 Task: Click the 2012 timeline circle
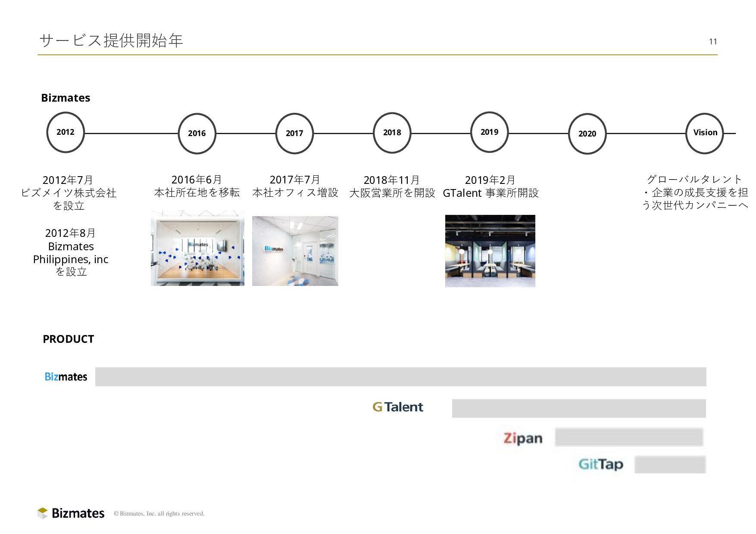[66, 132]
